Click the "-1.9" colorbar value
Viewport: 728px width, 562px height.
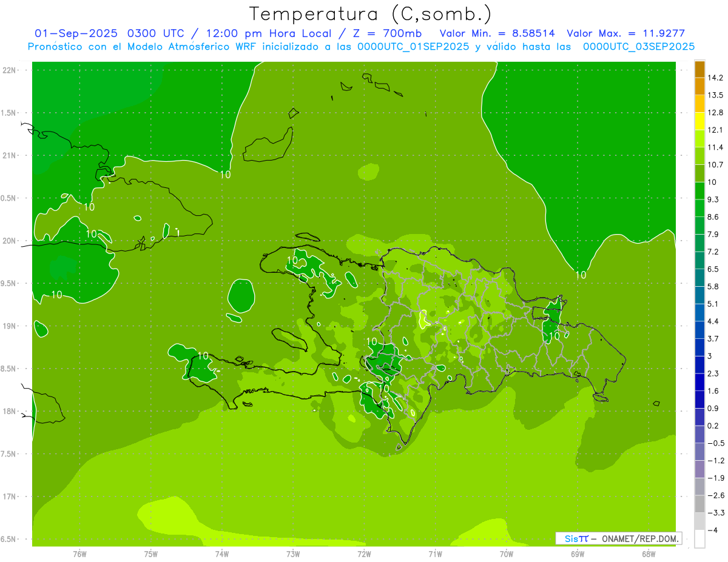point(715,478)
